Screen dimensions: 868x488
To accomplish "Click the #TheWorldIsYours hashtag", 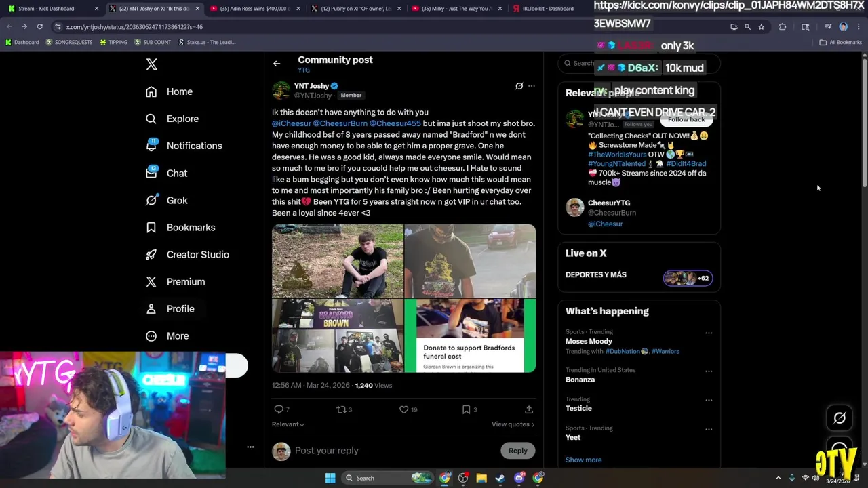I will point(617,155).
